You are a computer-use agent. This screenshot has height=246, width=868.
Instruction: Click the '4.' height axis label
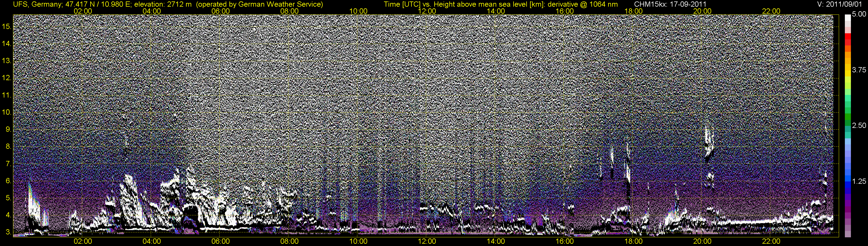[x=9, y=215]
